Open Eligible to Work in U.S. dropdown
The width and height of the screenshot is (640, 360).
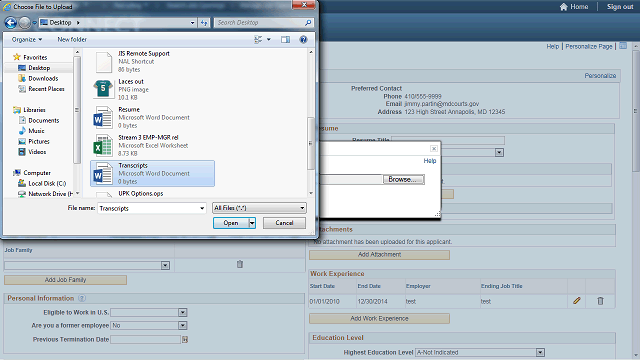183,313
